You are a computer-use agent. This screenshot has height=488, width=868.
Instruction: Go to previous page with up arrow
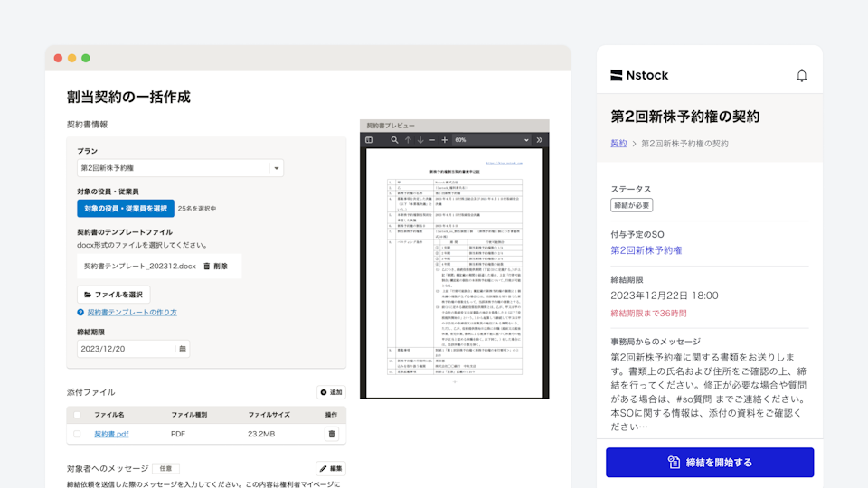(408, 140)
